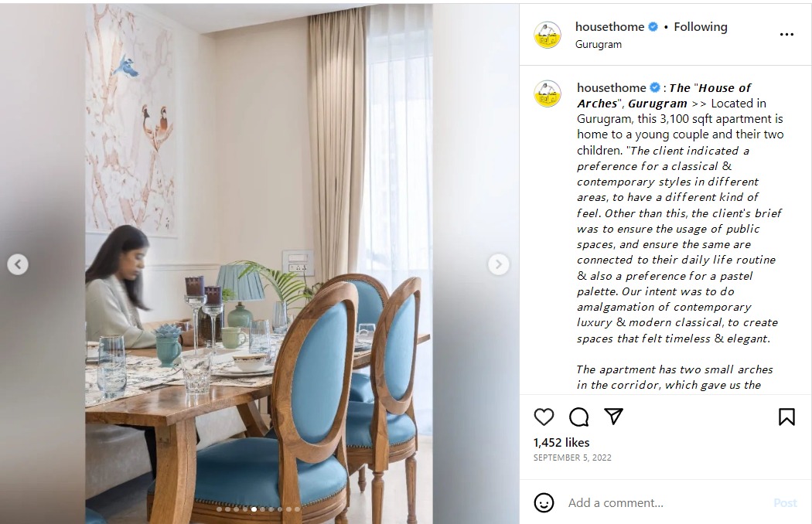The image size is (812, 524).
Task: Share post using the paper plane icon
Action: tap(613, 417)
